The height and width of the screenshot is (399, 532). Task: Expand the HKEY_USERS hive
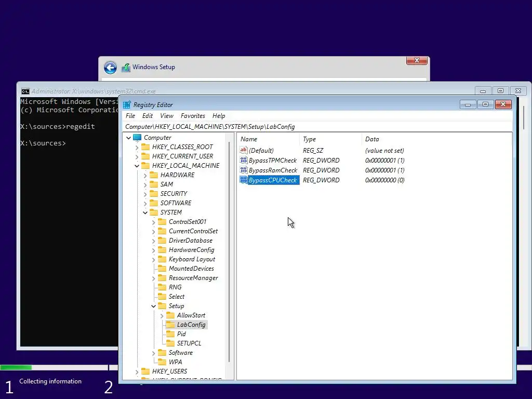137,372
